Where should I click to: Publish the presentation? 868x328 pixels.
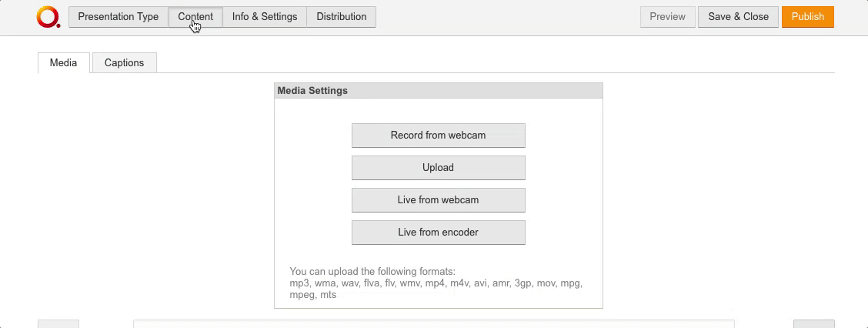click(807, 17)
